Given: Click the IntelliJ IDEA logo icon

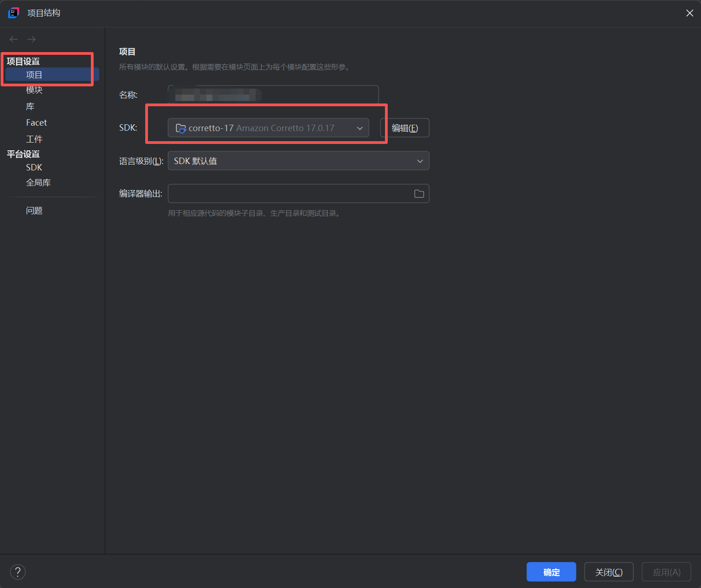Looking at the screenshot, I should 14,13.
